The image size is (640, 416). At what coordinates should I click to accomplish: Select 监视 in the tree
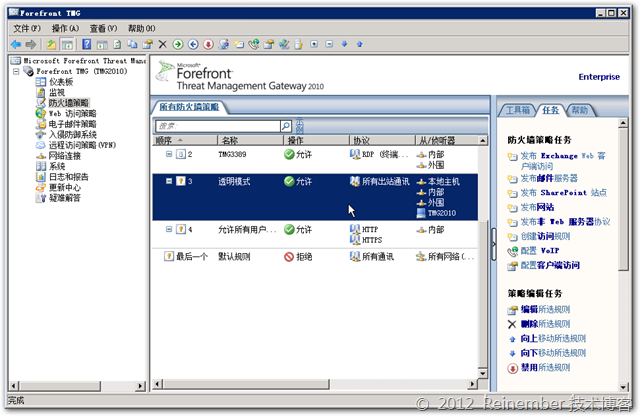[57, 92]
